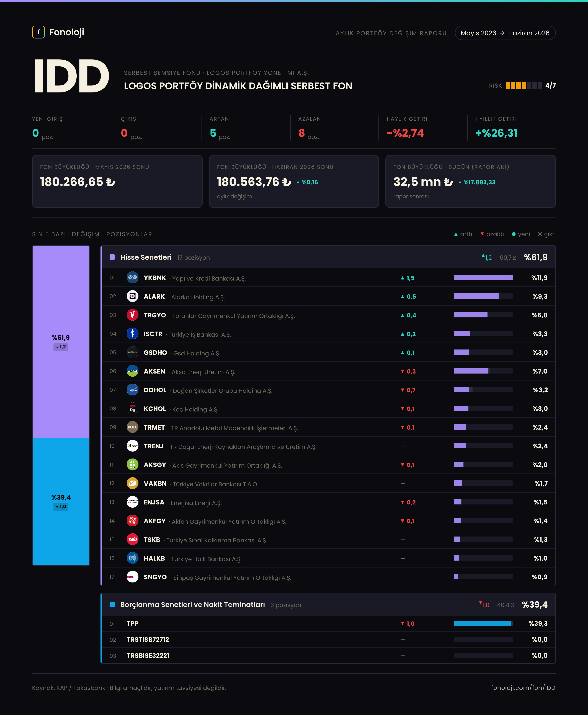Click the TRENJ ticker text

pyautogui.click(x=154, y=446)
